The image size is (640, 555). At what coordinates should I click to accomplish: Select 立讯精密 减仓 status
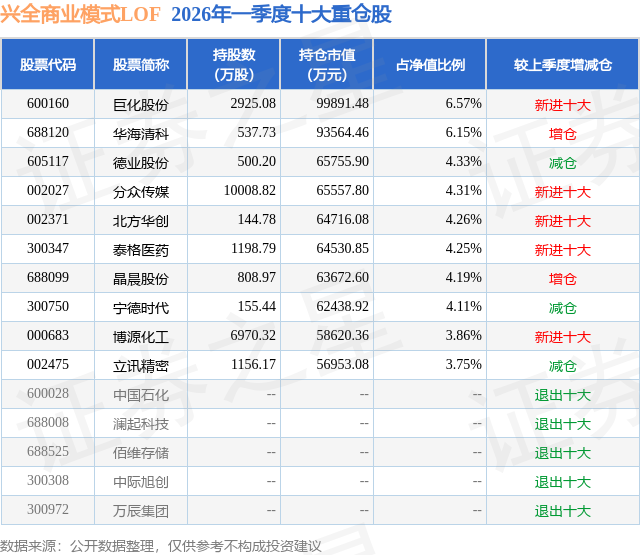point(563,366)
